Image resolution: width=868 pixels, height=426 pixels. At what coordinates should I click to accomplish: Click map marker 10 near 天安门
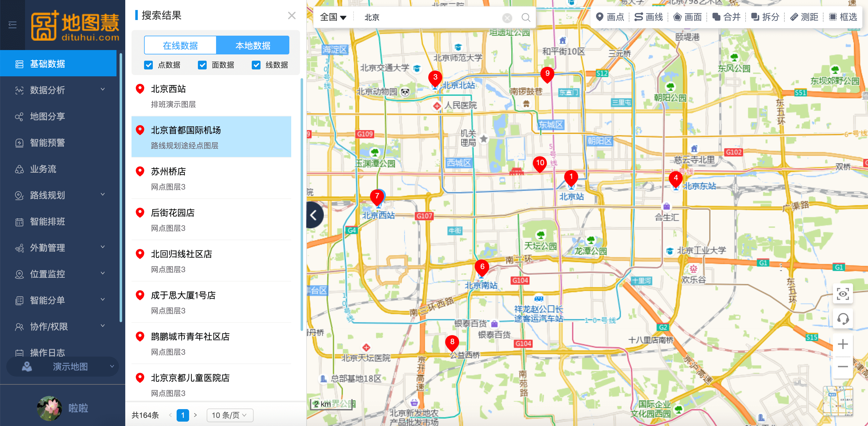(540, 164)
